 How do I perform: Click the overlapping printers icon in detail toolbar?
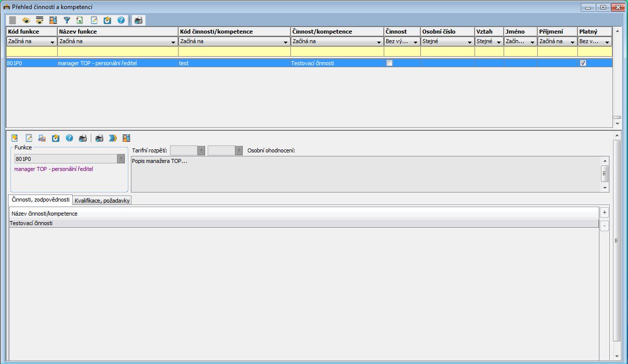tap(43, 138)
